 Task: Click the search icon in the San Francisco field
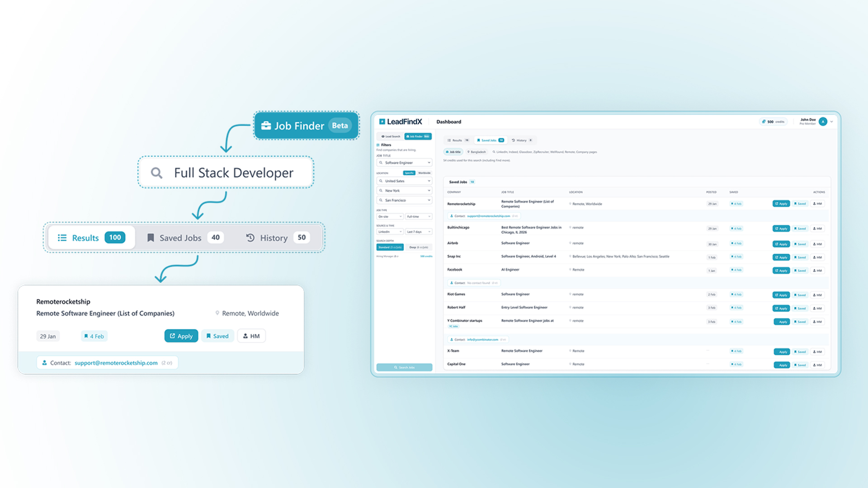point(381,200)
